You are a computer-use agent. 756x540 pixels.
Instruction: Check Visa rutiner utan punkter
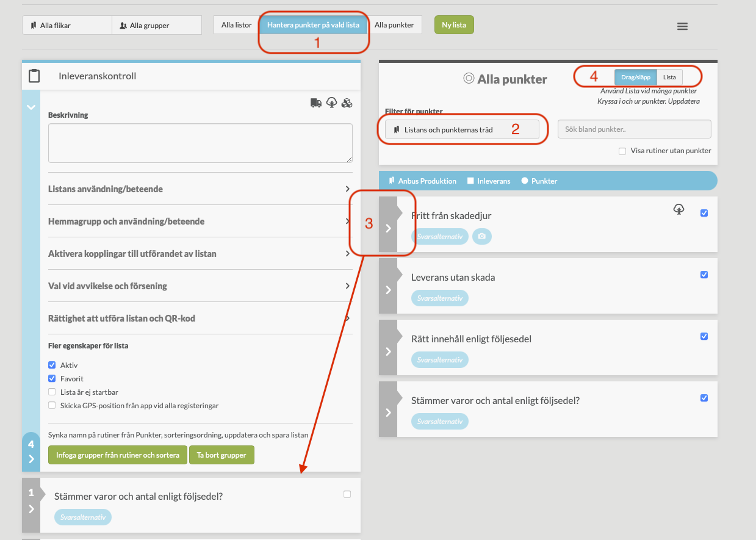[x=622, y=151]
